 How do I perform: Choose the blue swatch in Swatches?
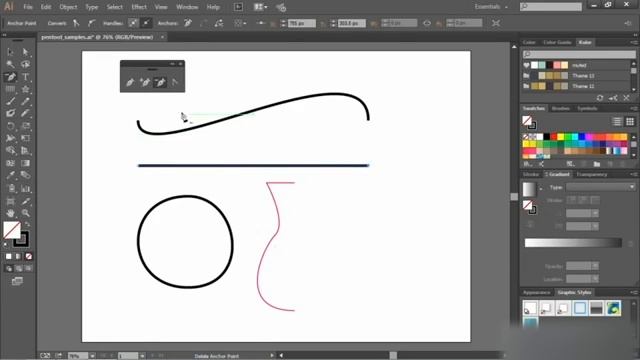pyautogui.click(x=582, y=137)
